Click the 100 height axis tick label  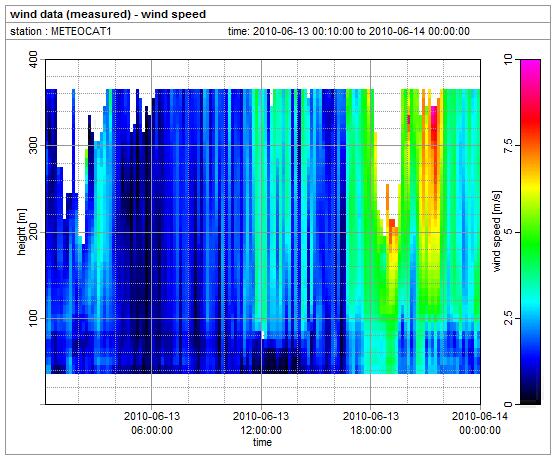[33, 318]
